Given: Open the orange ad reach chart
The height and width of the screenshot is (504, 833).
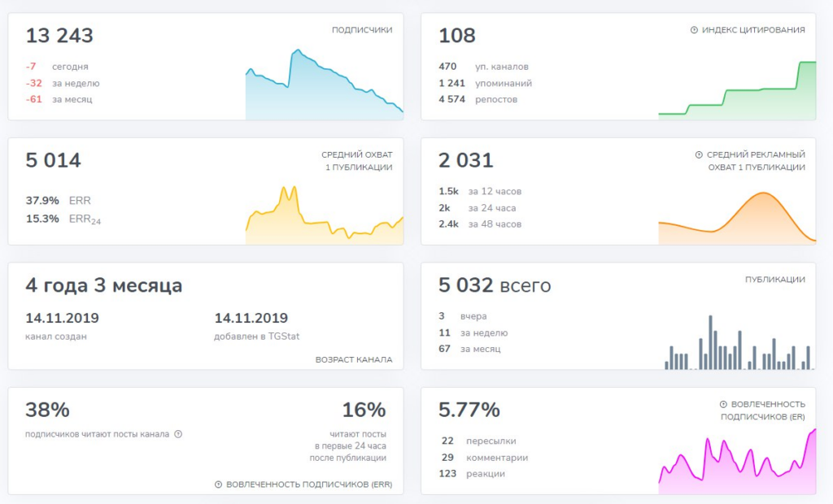Looking at the screenshot, I should (x=737, y=218).
